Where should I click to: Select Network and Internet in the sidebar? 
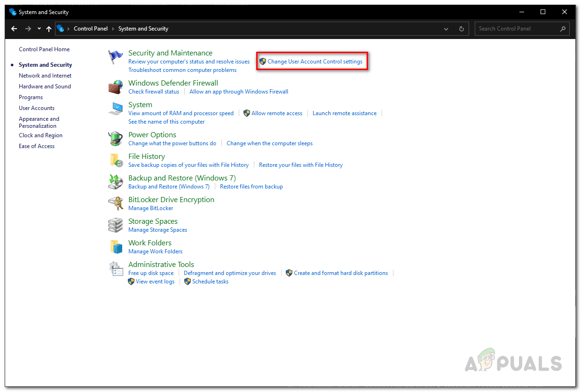pos(45,76)
